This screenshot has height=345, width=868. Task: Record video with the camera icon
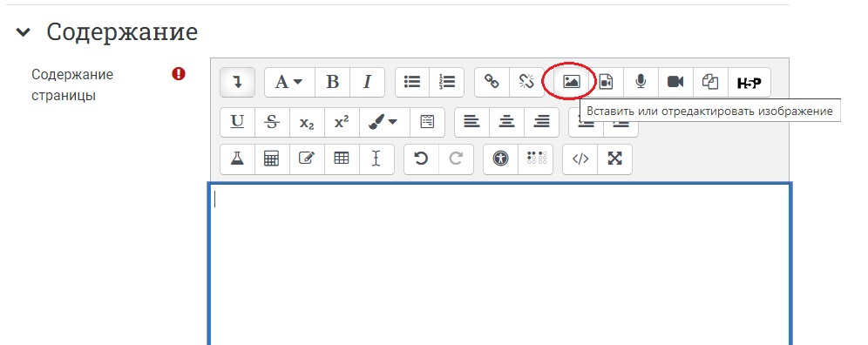pos(675,82)
